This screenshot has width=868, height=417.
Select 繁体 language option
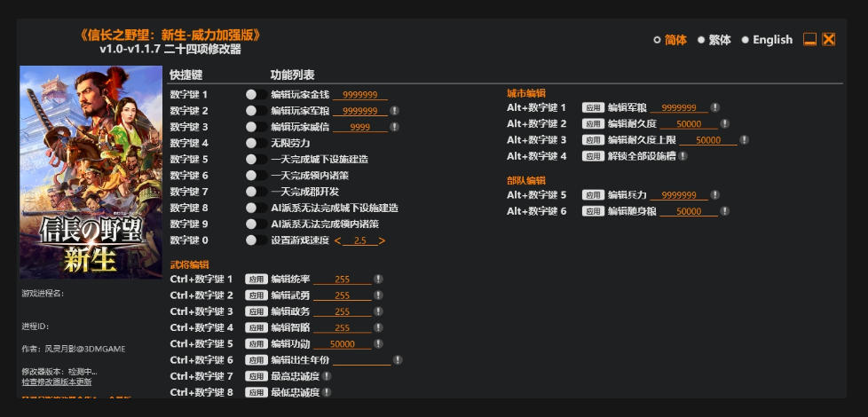coord(714,40)
